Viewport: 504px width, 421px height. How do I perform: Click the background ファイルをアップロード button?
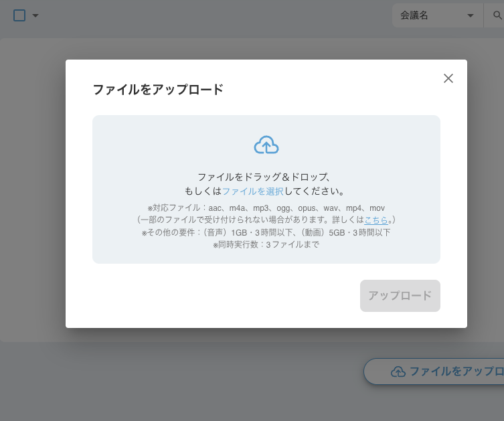[434, 371]
